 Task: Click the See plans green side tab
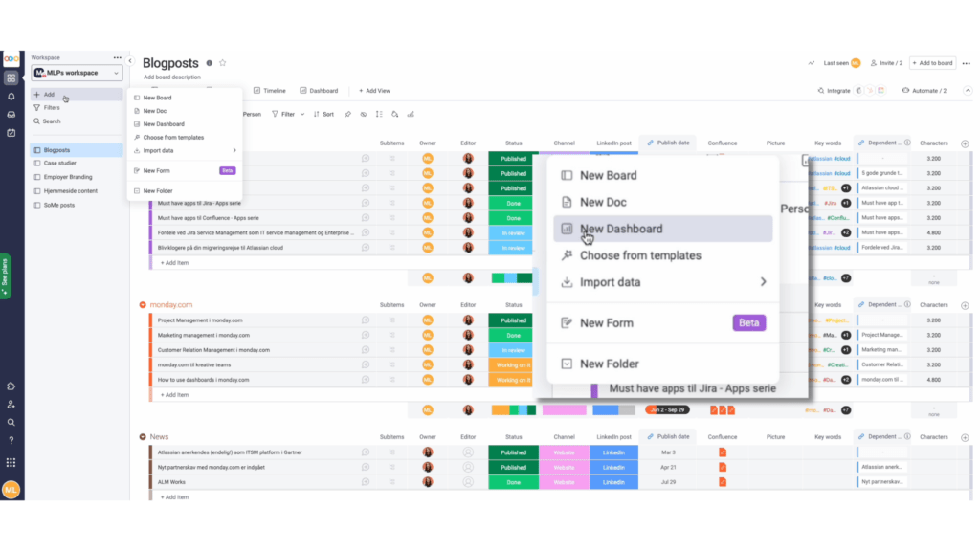tap(5, 276)
